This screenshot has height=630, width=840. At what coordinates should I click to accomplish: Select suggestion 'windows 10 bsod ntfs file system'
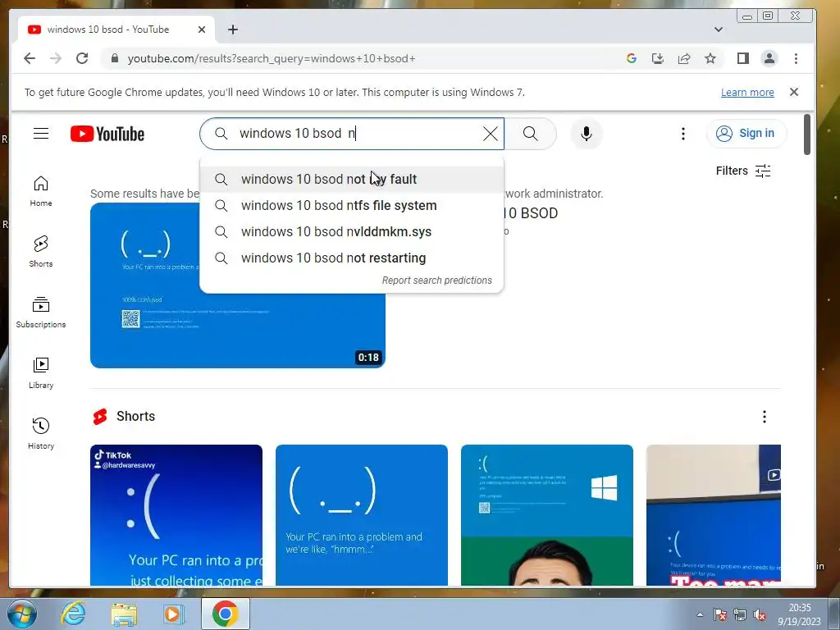point(351,205)
